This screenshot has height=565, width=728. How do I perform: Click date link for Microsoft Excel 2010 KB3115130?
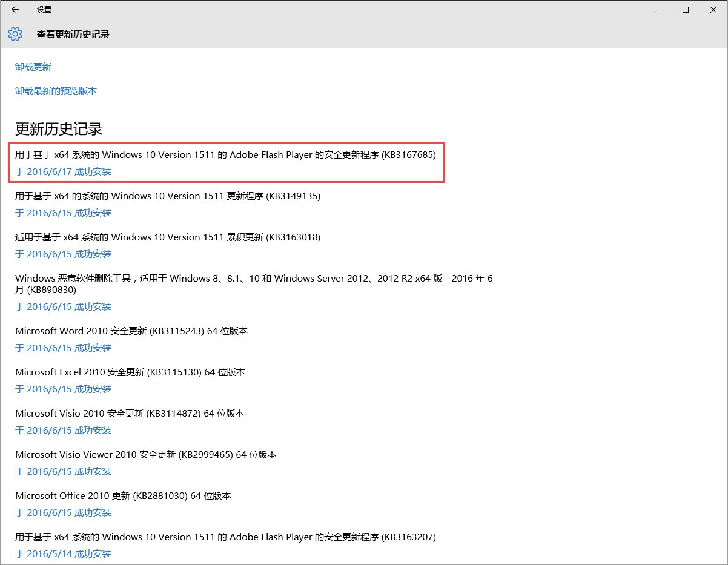(x=63, y=389)
